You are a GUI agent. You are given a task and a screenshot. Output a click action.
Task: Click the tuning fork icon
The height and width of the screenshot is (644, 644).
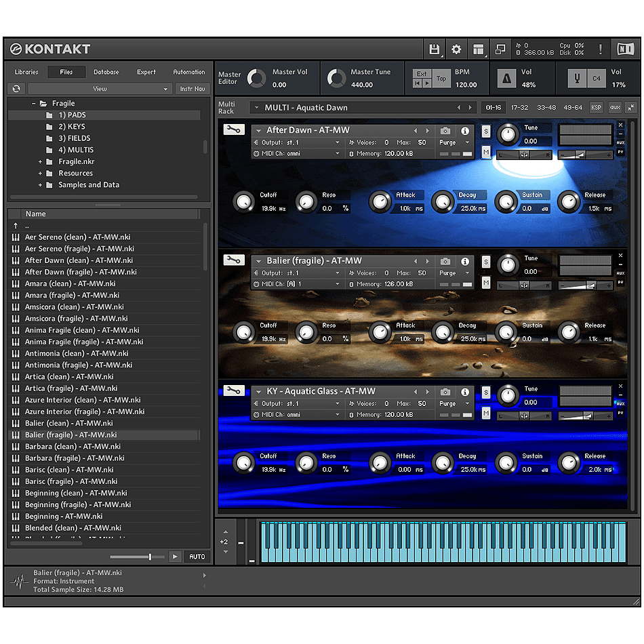[577, 78]
